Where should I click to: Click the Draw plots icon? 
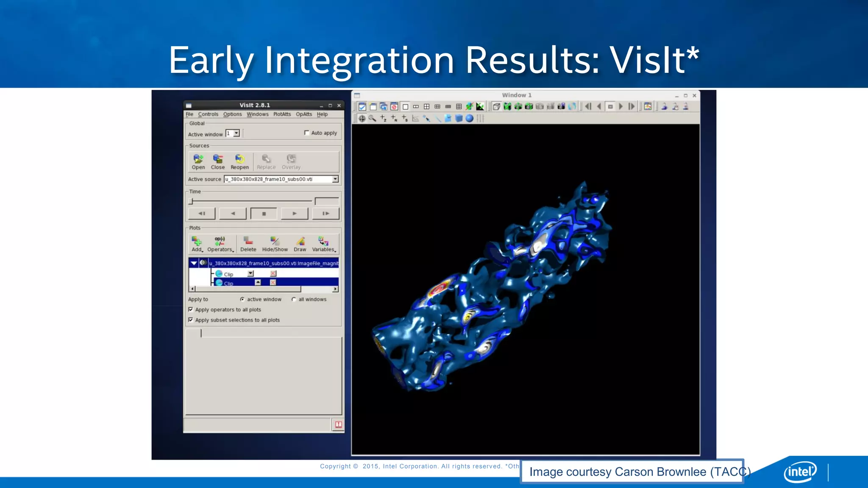300,242
